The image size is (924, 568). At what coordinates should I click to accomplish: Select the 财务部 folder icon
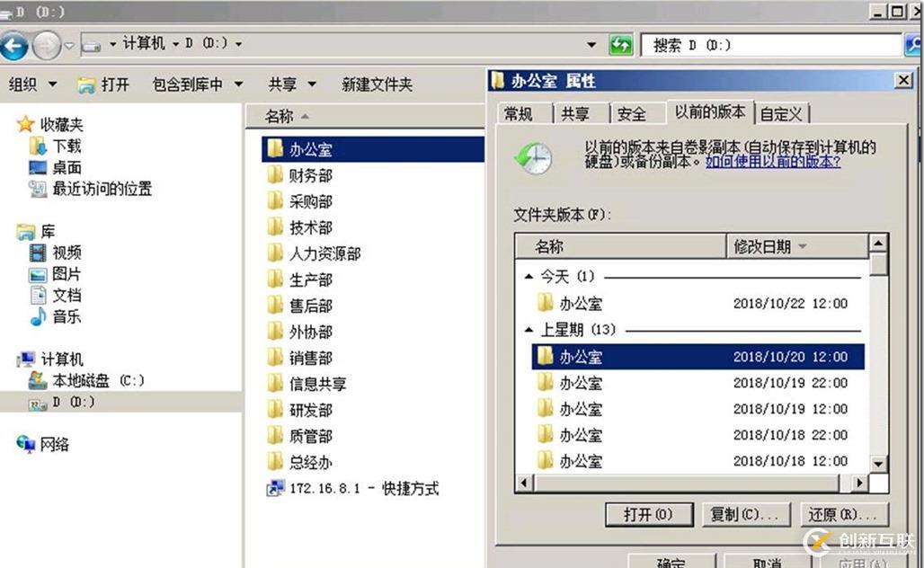pyautogui.click(x=275, y=175)
